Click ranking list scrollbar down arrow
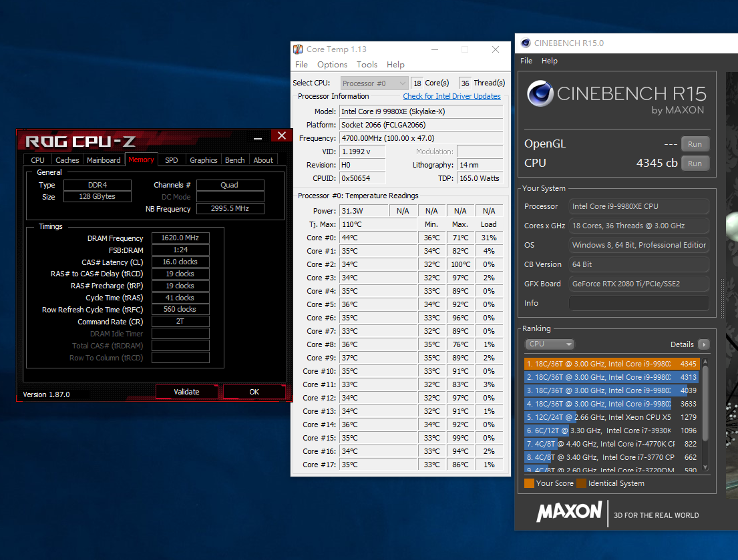This screenshot has width=738, height=560. point(705,467)
